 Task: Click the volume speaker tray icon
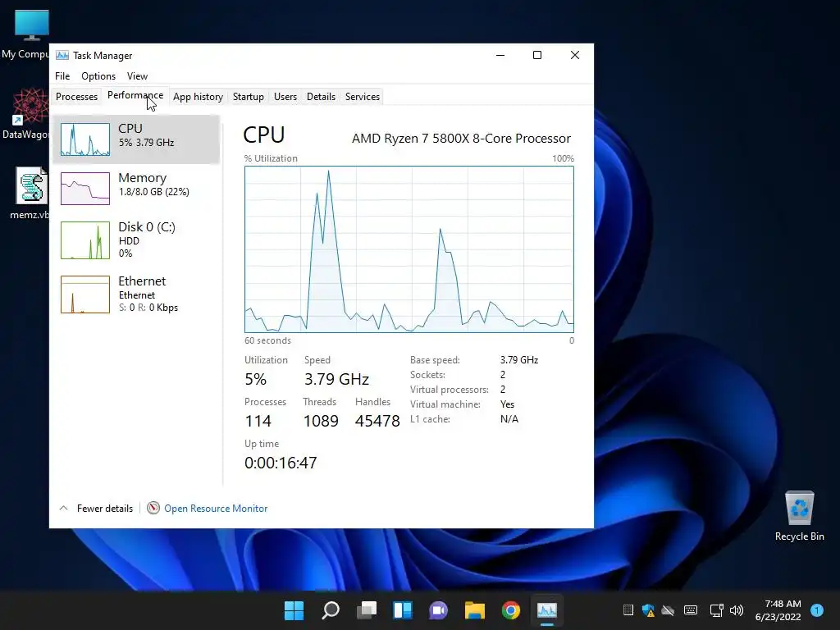(x=737, y=610)
